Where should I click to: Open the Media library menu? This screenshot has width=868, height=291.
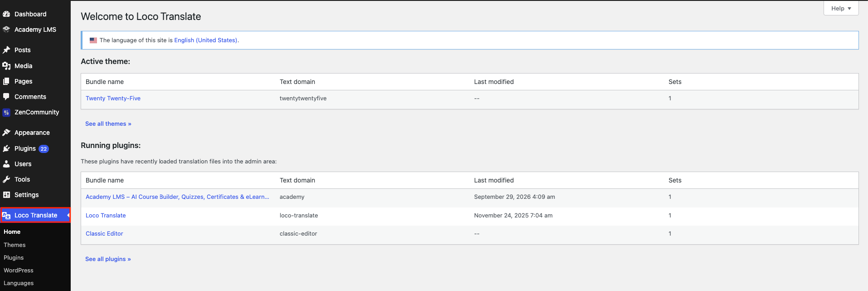pyautogui.click(x=24, y=66)
